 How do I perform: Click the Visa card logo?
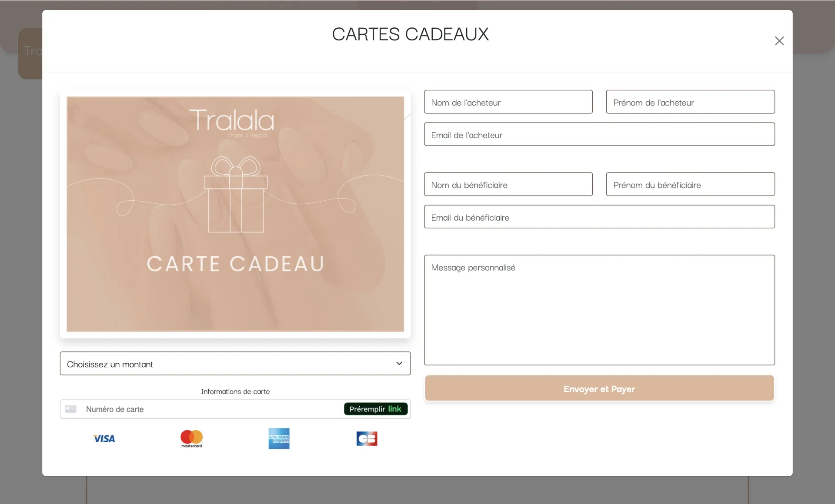pyautogui.click(x=104, y=439)
